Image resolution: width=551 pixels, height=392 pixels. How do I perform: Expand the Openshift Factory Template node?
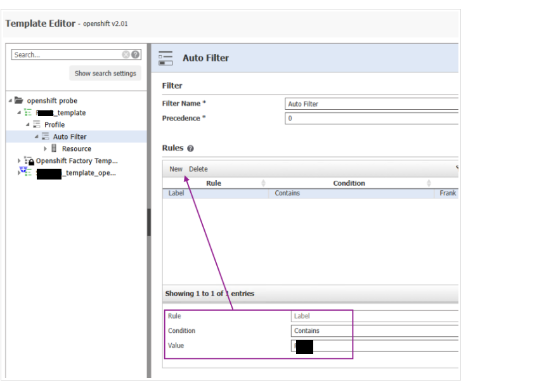click(x=19, y=161)
